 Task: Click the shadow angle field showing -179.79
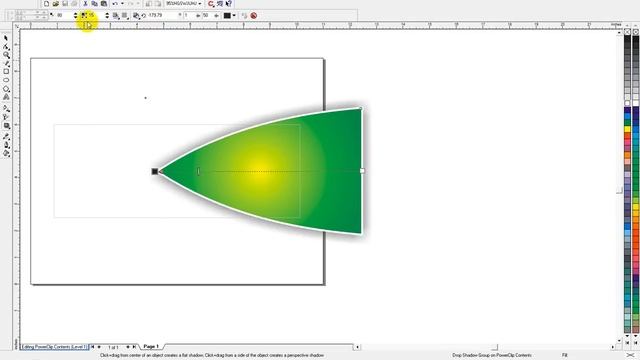point(162,16)
